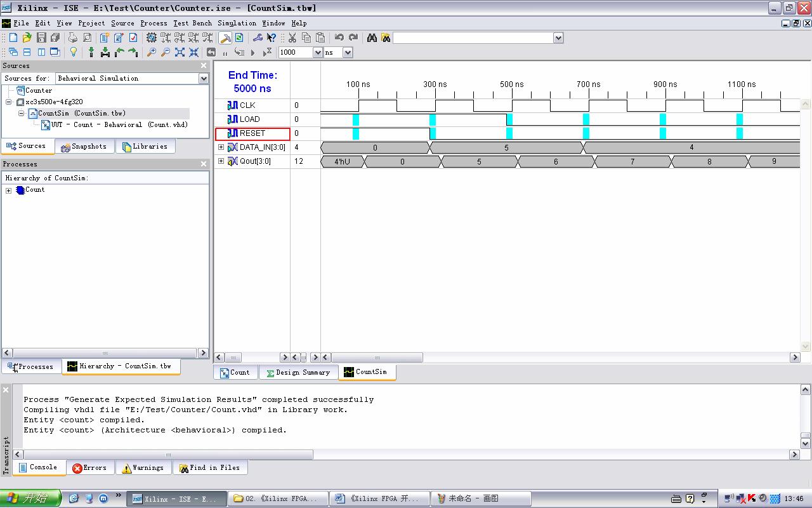Open the Simulation menu

pyautogui.click(x=237, y=23)
